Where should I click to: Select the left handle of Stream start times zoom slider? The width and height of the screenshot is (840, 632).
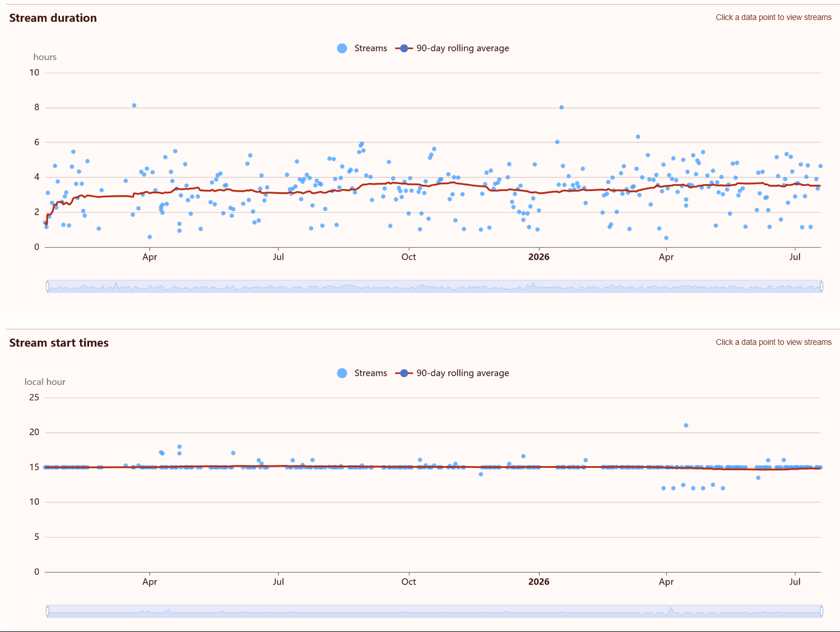47,611
